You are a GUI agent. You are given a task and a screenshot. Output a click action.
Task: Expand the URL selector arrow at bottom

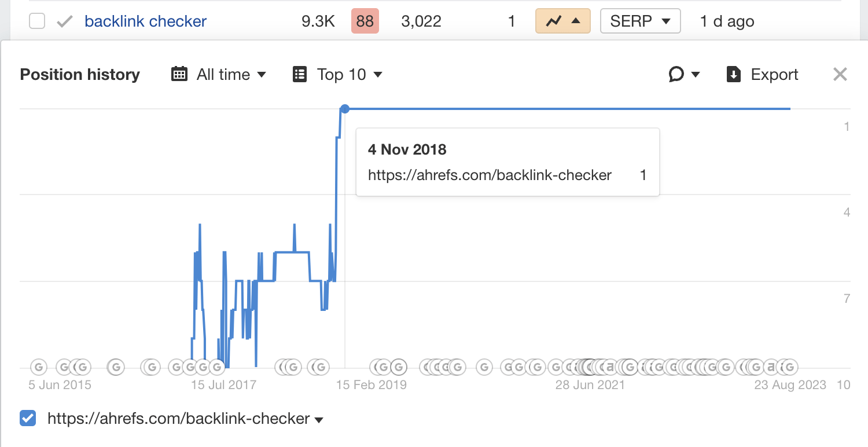click(318, 419)
